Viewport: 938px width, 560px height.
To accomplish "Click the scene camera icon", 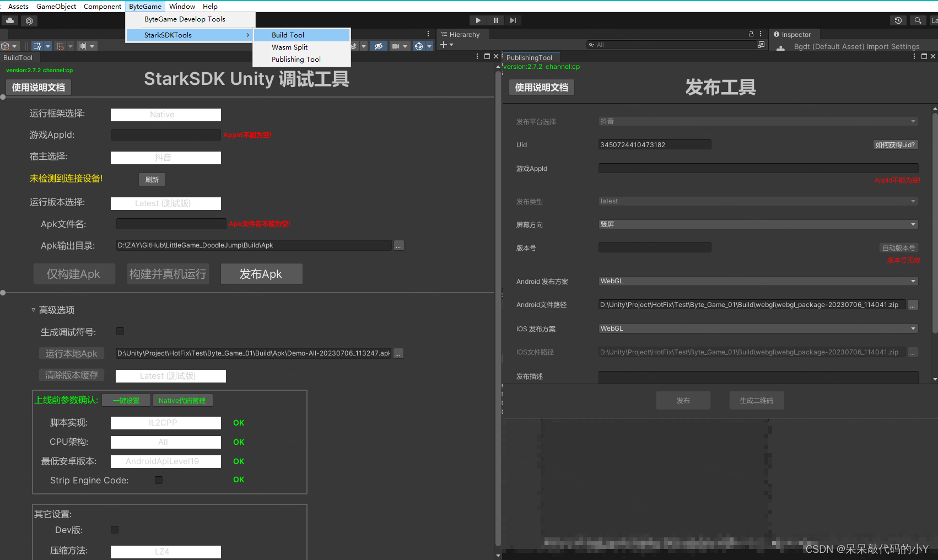I will pyautogui.click(x=396, y=46).
